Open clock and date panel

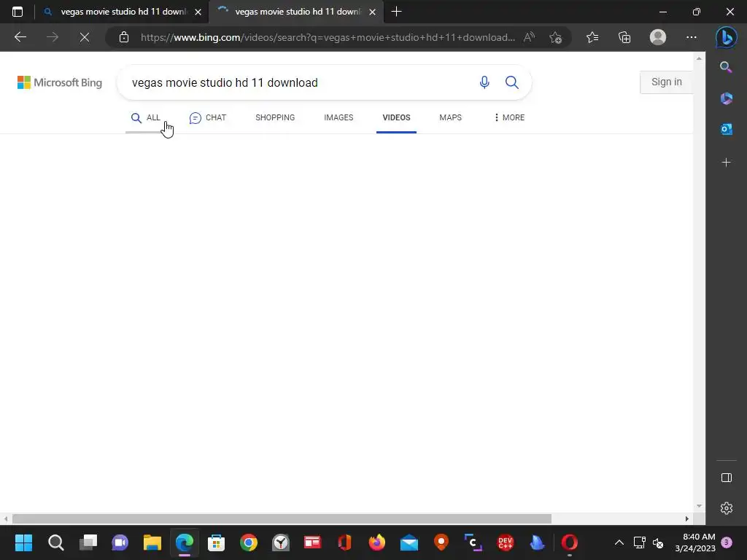pos(695,542)
